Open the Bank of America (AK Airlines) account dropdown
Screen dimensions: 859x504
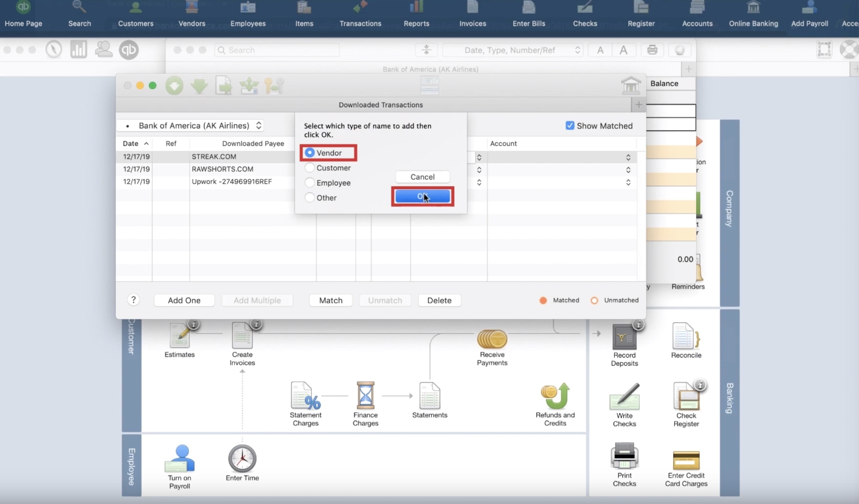[x=190, y=126]
